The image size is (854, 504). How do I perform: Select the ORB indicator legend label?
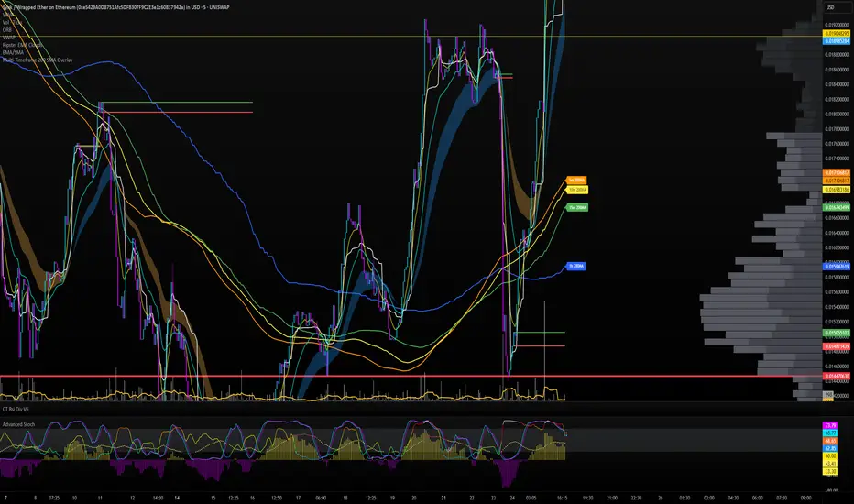point(6,28)
